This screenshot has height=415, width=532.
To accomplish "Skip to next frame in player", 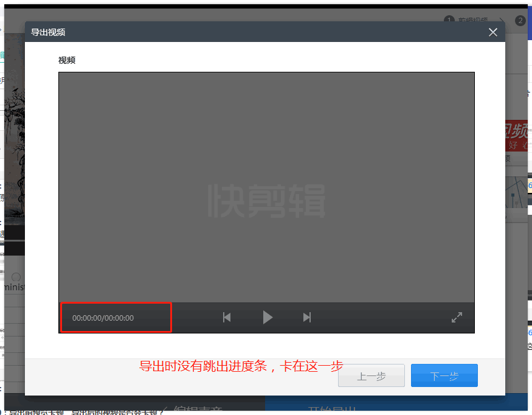I will (306, 318).
